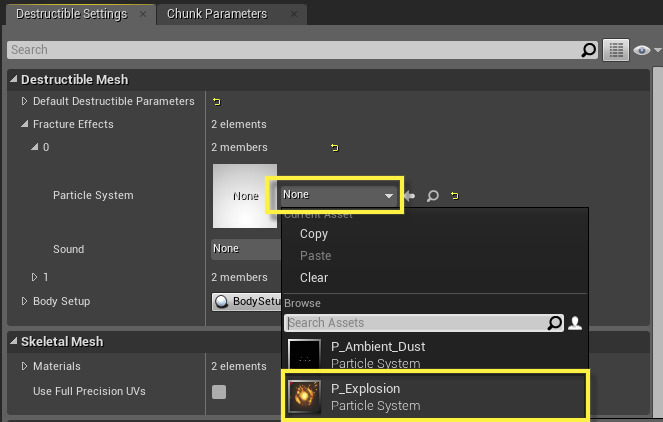The height and width of the screenshot is (422, 663).
Task: Select the P_Ambient_Dust particle system asset
Action: tap(377, 355)
